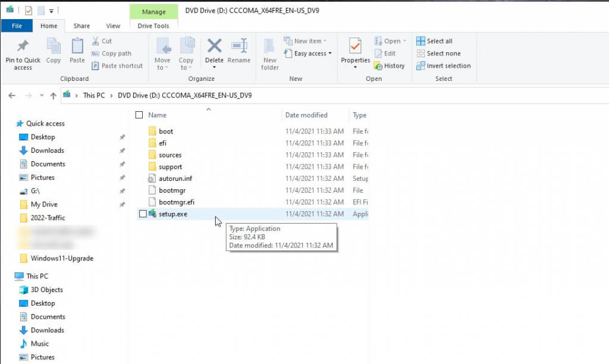Click Select none in ribbon

(x=438, y=53)
